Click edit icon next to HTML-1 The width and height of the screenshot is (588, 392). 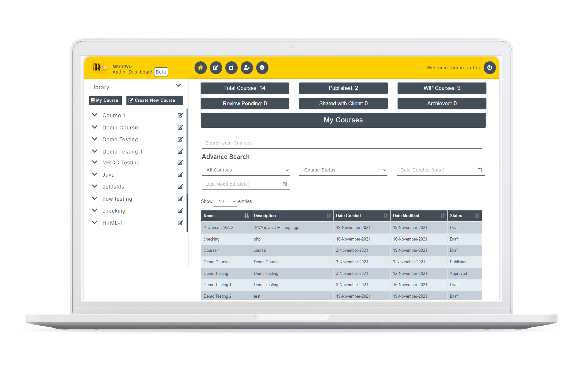click(180, 223)
